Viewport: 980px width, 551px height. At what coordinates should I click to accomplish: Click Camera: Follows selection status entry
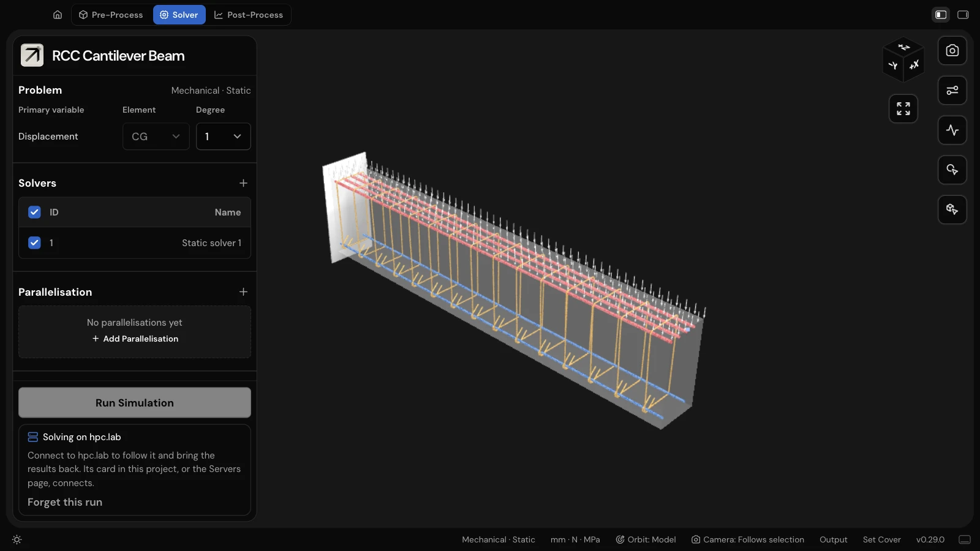coord(748,539)
